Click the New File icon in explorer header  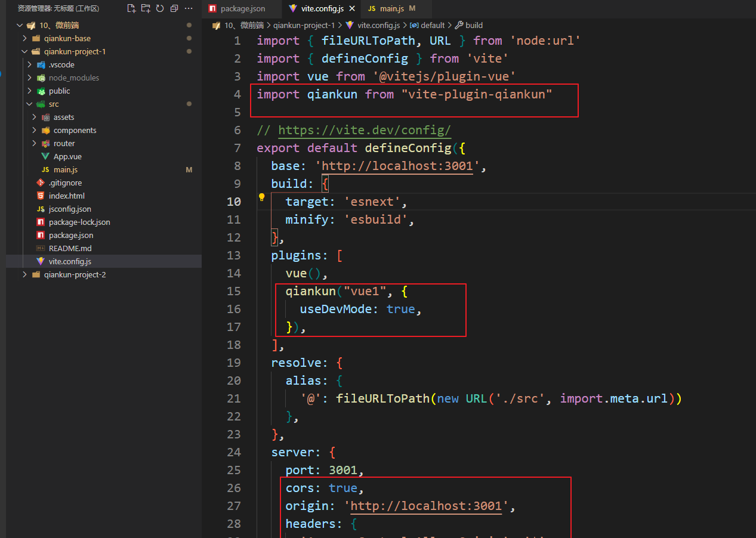coord(131,8)
